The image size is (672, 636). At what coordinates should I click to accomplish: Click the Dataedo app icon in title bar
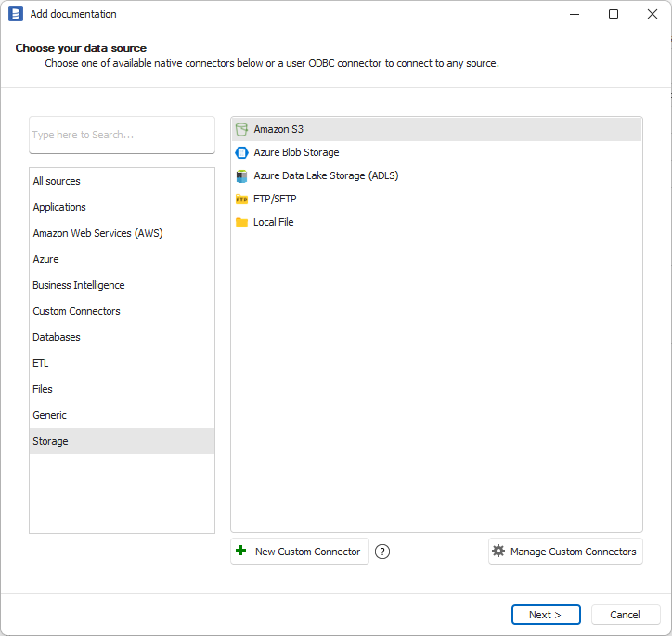tap(16, 14)
